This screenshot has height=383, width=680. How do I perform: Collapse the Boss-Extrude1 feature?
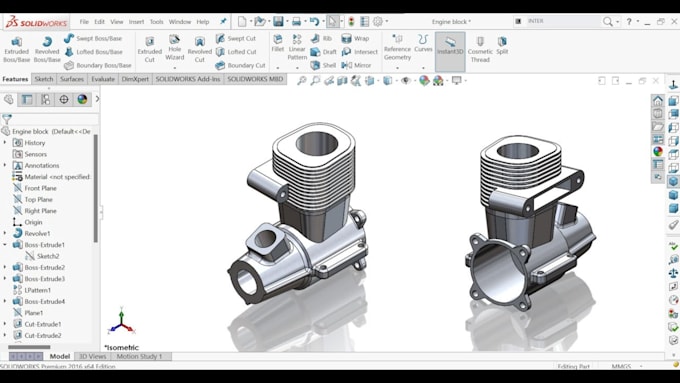click(5, 245)
